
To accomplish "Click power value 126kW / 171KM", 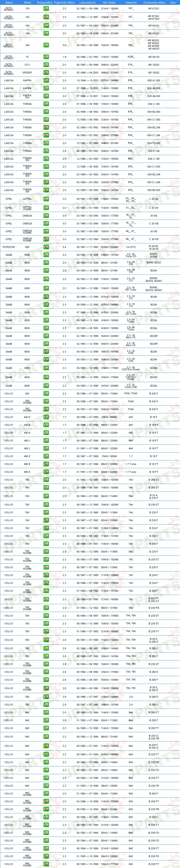I will tap(109, 864).
